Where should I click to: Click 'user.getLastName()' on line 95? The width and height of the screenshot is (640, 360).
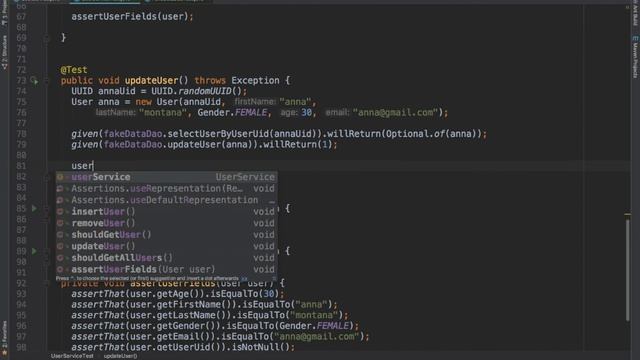[x=179, y=315]
